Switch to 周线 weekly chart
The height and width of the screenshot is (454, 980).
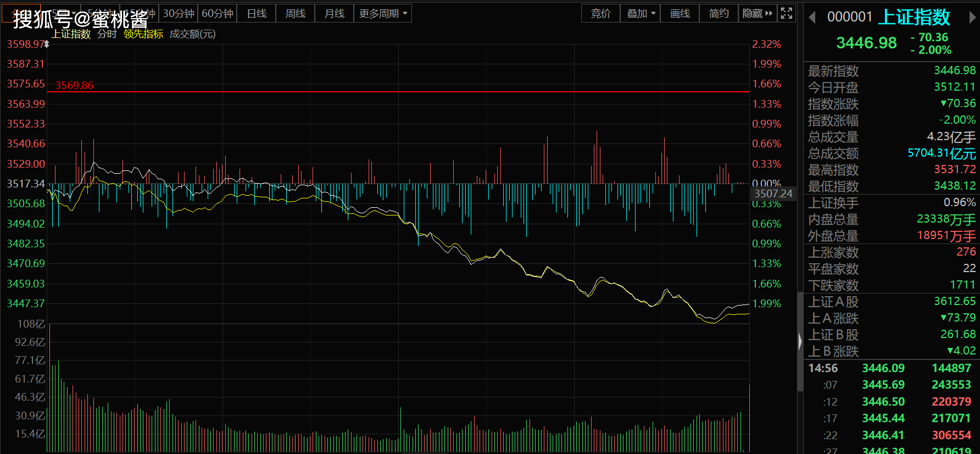click(x=296, y=13)
